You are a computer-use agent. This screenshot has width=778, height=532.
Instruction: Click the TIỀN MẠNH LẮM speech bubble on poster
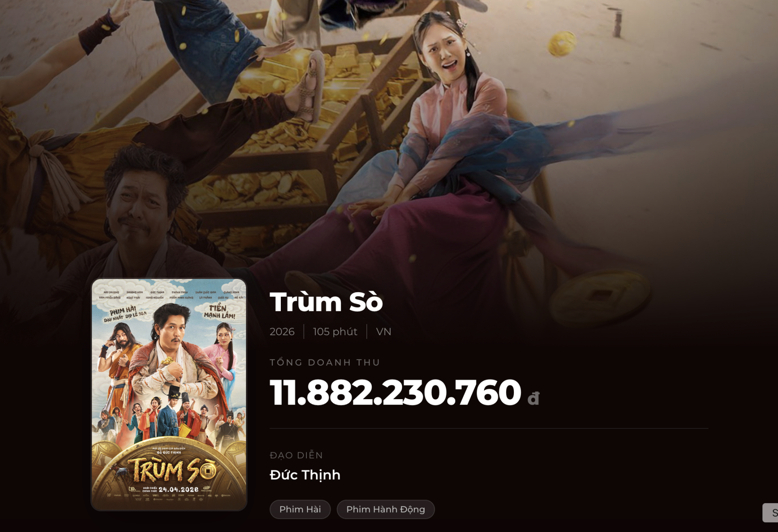click(x=219, y=312)
